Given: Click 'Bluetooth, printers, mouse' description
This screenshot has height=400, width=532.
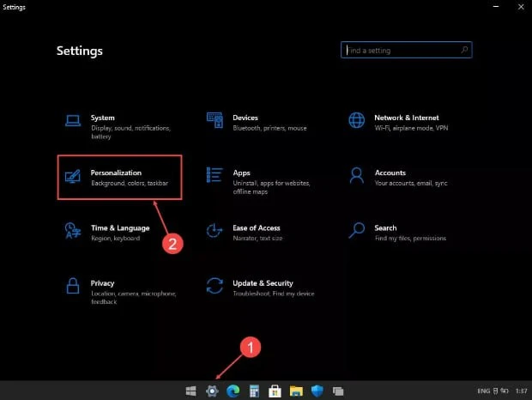Looking at the screenshot, I should (269, 128).
